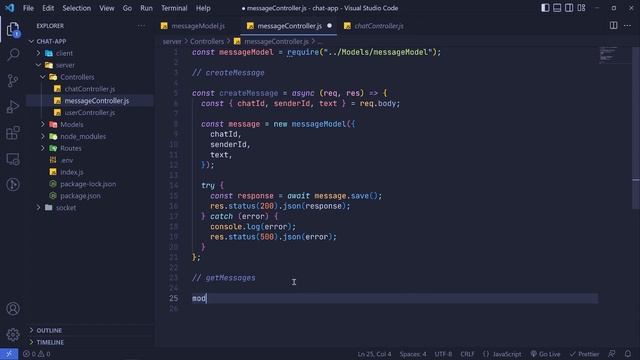Change encoding via UTF-8
The image size is (640, 360).
[x=443, y=354]
